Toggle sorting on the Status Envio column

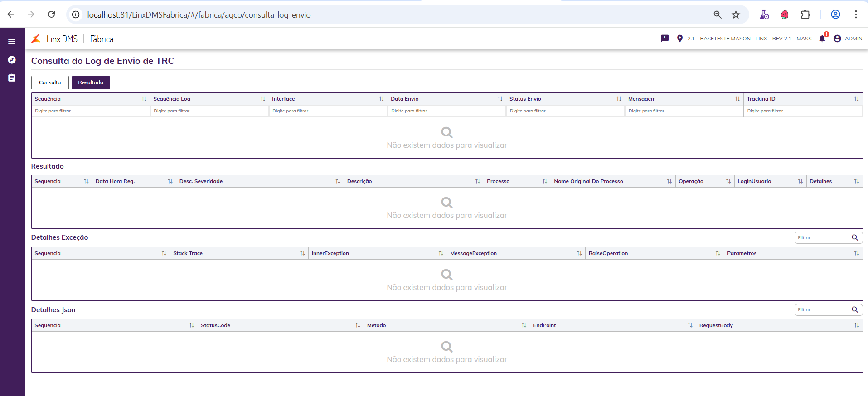pyautogui.click(x=619, y=99)
